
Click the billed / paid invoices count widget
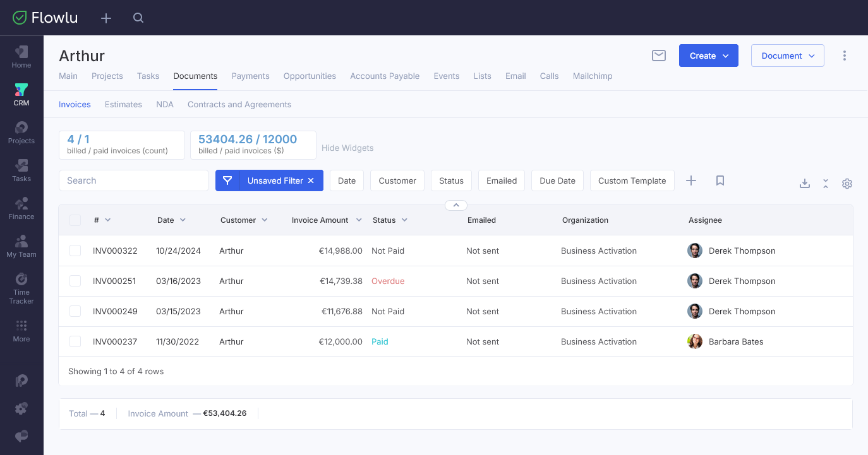click(x=122, y=145)
